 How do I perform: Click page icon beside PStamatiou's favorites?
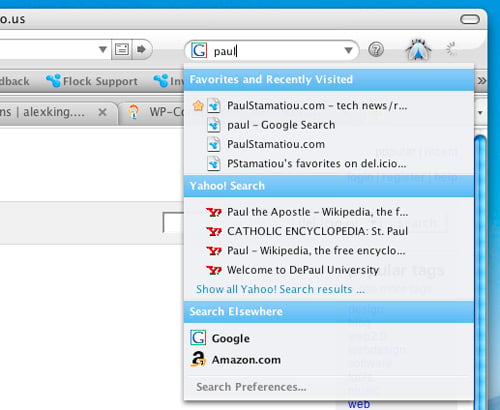coord(214,164)
